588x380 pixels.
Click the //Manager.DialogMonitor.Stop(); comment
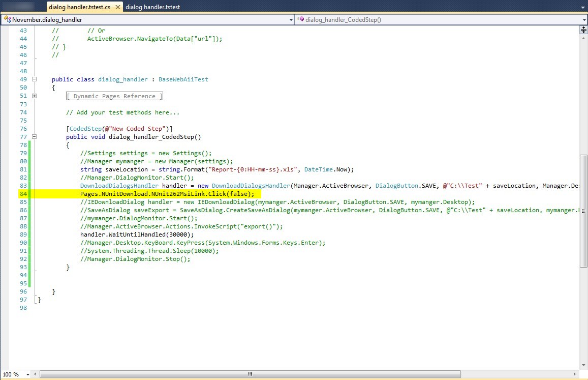[x=135, y=259]
